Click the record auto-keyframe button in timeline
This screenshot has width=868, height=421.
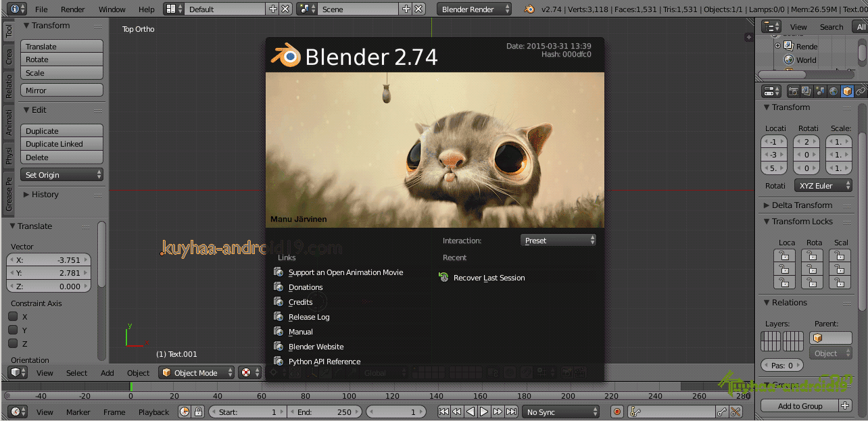pos(617,412)
